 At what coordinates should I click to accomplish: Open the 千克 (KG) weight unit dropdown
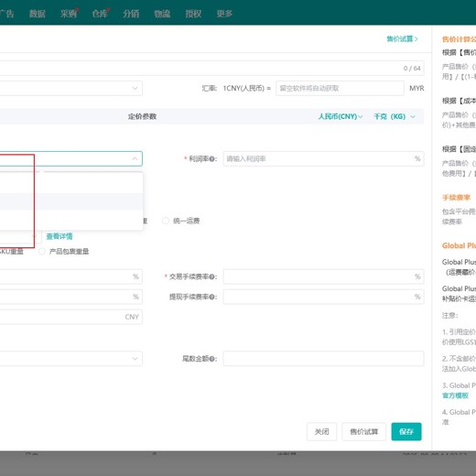click(x=395, y=116)
